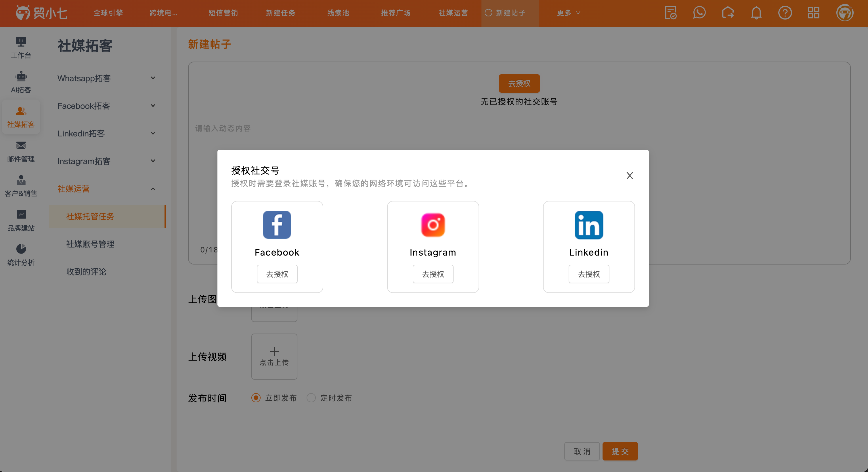This screenshot has width=868, height=472.
Task: Click 去授权 under Facebook
Action: pos(277,274)
